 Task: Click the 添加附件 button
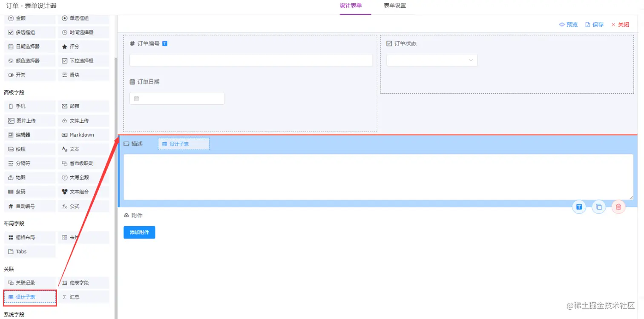[x=139, y=233]
